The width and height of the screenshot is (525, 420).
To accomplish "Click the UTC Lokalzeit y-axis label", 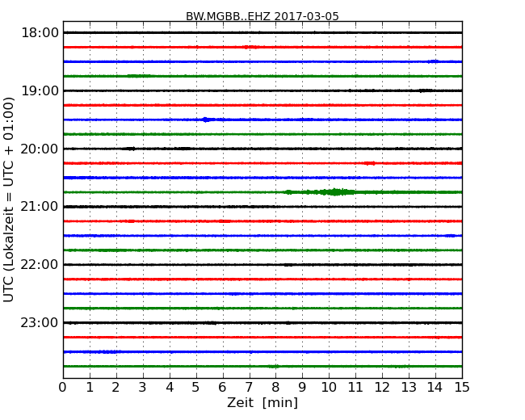I will point(8,199).
